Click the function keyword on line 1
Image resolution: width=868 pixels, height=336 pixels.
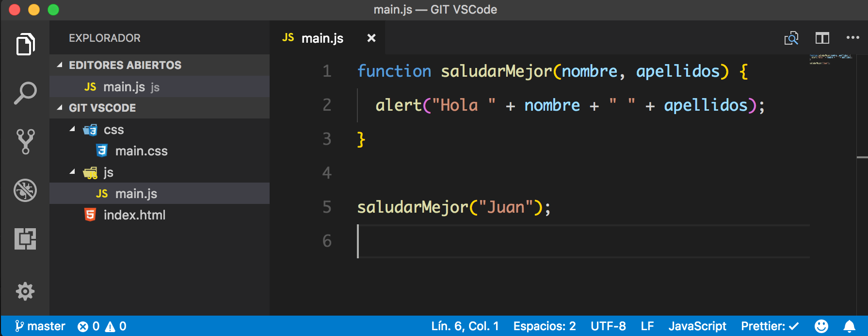coord(394,71)
